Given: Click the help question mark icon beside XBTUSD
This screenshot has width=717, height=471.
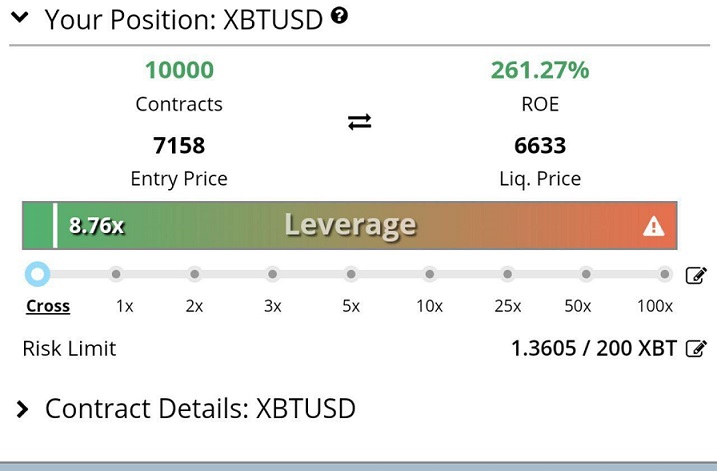Looking at the screenshot, I should click(339, 16).
